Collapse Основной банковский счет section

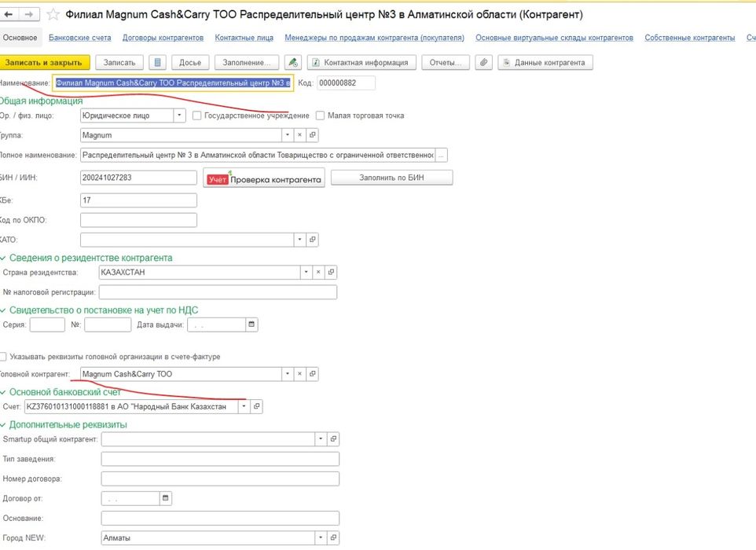pyautogui.click(x=3, y=392)
